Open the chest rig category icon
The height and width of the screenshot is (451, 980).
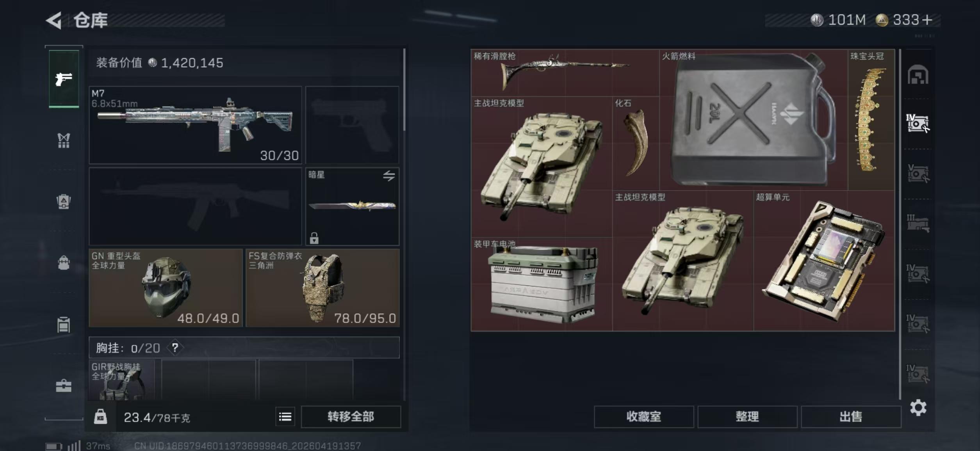(64, 140)
